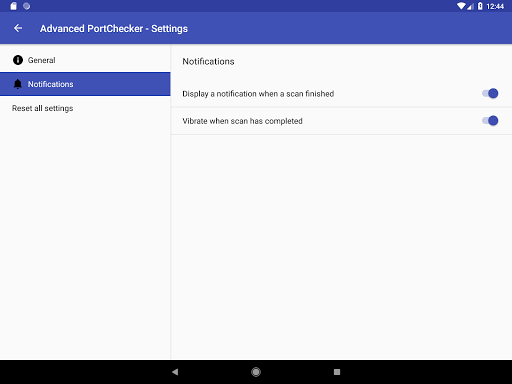The width and height of the screenshot is (512, 384).
Task: Click the battery status icon
Action: click(480, 6)
